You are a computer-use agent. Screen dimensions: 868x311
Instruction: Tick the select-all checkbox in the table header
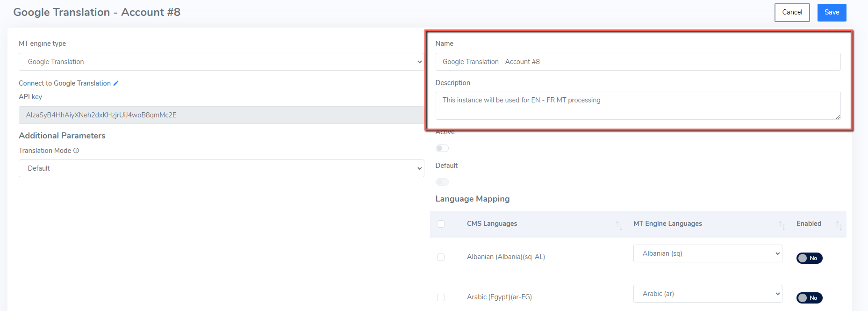point(441,224)
